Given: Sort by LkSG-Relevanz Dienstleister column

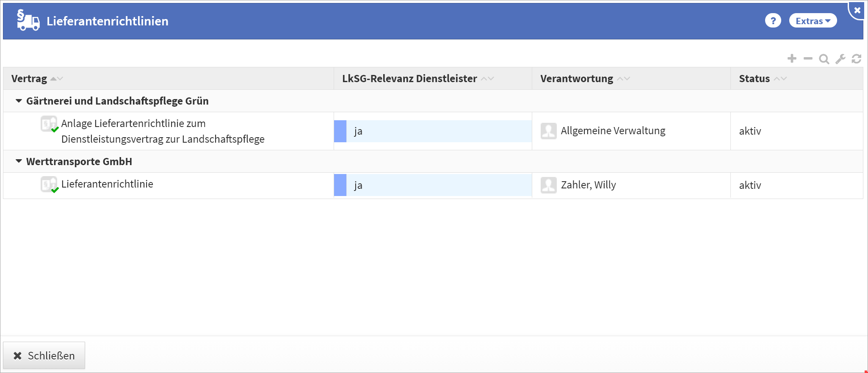Looking at the screenshot, I should point(409,78).
